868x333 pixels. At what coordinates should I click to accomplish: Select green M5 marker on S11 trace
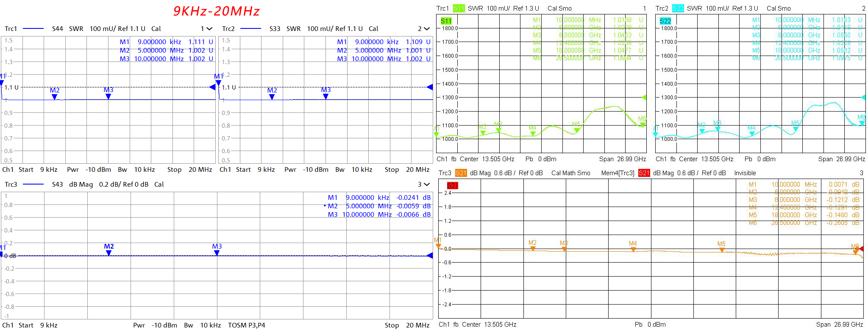click(576, 130)
